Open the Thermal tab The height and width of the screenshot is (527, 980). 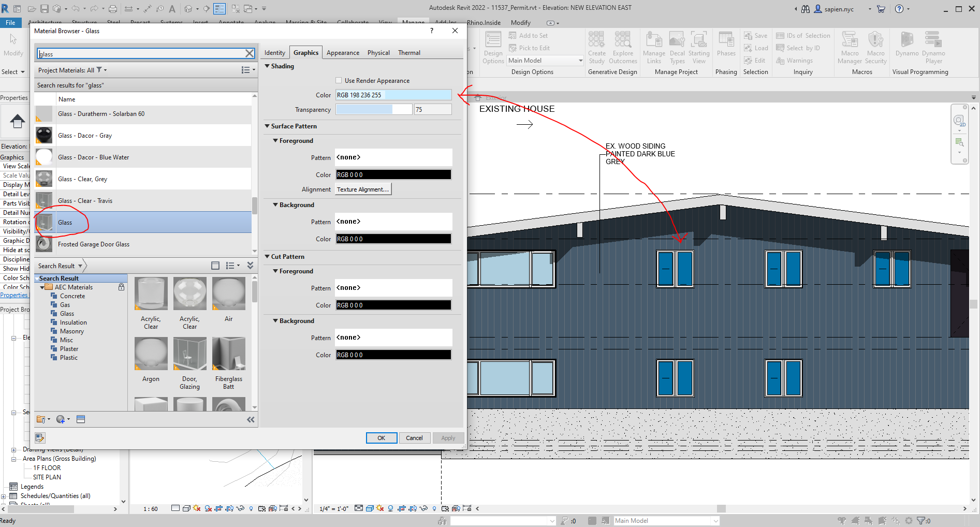[x=409, y=53]
